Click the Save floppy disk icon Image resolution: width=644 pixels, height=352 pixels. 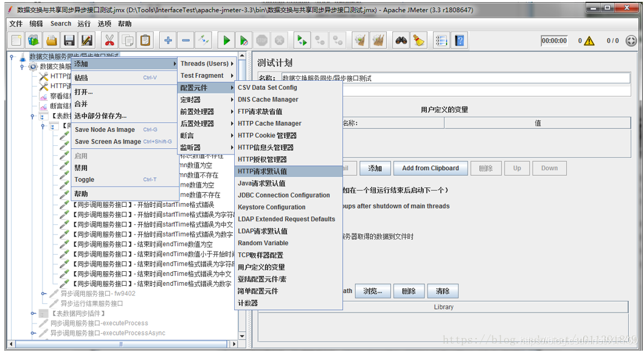(69, 40)
